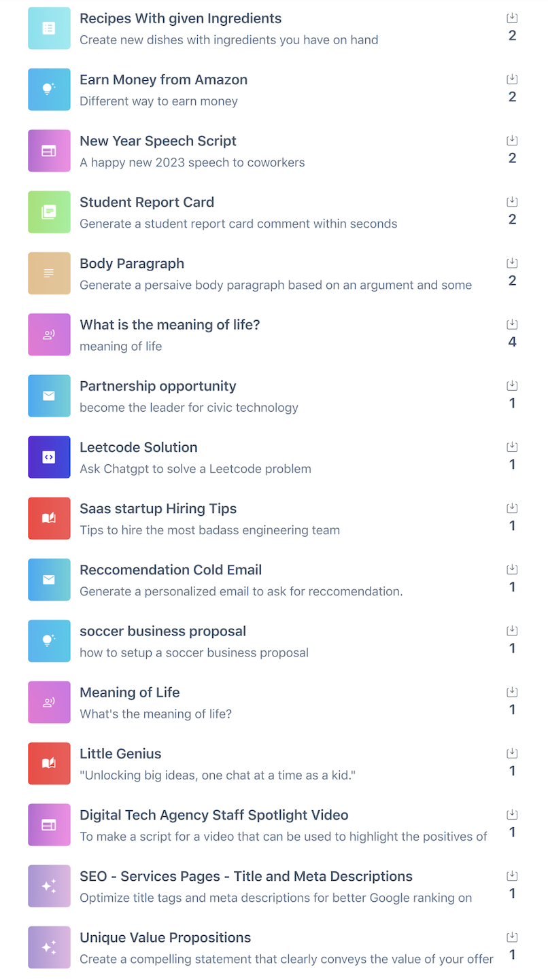Click download icon beside Body Paragraph
Viewport: 548px width, 980px height.
coord(513,263)
